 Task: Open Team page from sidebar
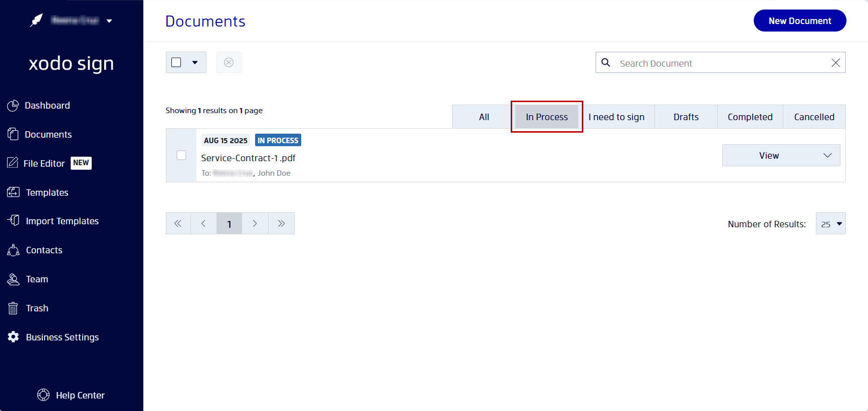pyautogui.click(x=37, y=279)
